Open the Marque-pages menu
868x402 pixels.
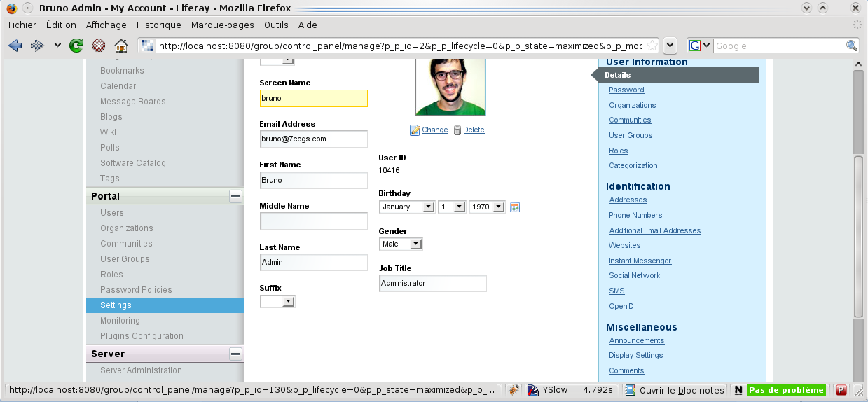click(222, 25)
